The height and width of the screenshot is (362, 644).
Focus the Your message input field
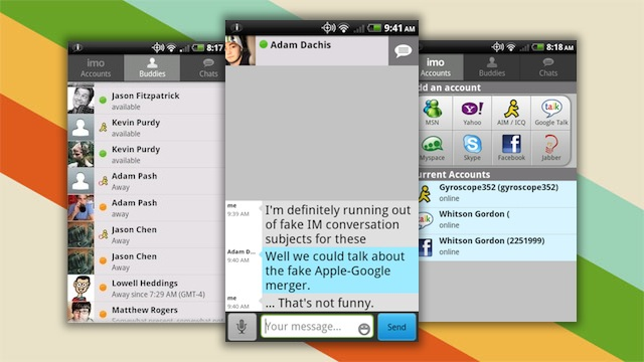click(x=317, y=327)
